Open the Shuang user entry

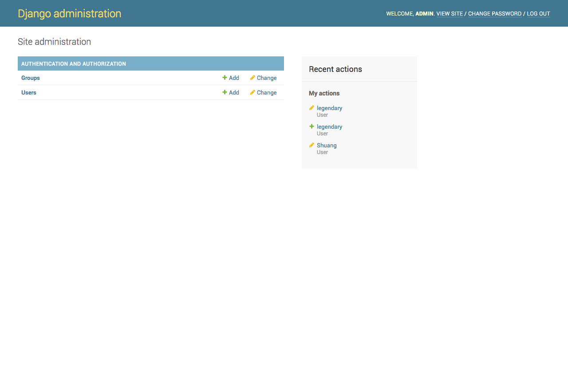[x=327, y=145]
